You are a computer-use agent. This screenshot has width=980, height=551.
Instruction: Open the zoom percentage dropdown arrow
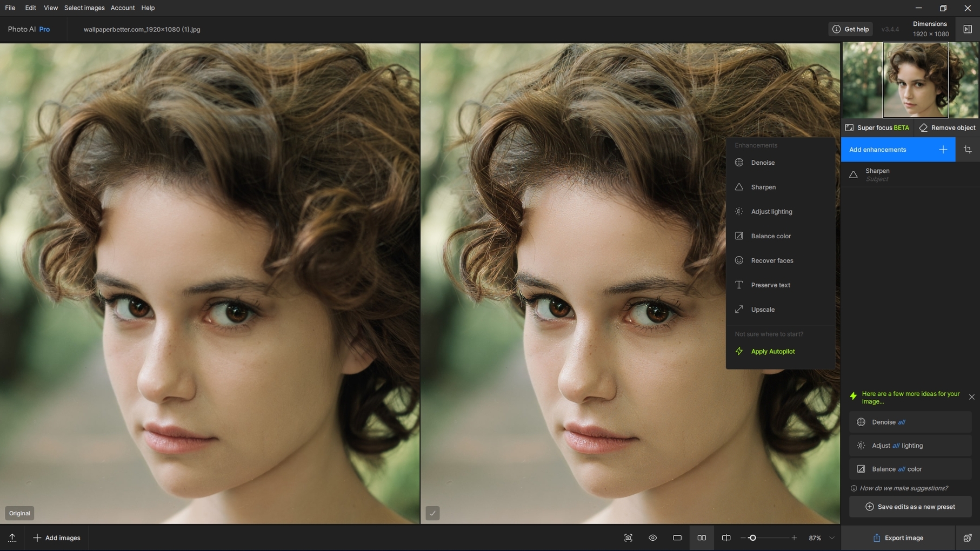(832, 538)
